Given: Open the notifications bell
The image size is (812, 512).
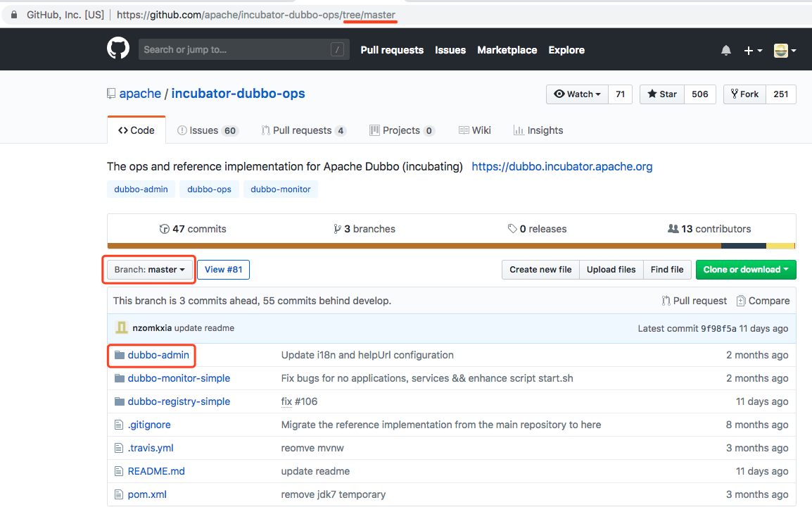Looking at the screenshot, I should (x=726, y=50).
